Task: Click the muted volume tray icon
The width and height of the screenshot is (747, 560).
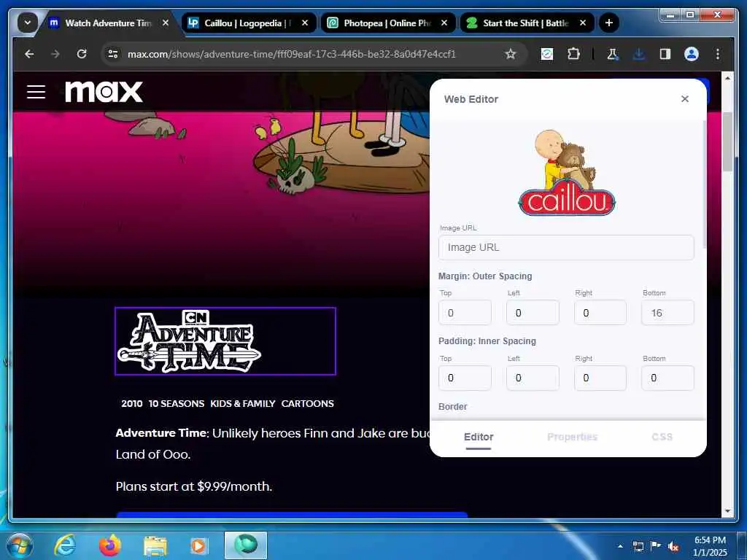Action: (673, 546)
